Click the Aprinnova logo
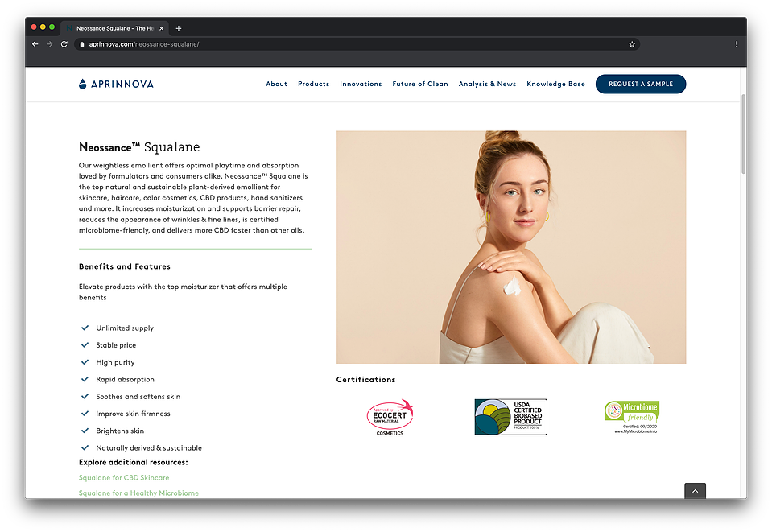 click(116, 85)
